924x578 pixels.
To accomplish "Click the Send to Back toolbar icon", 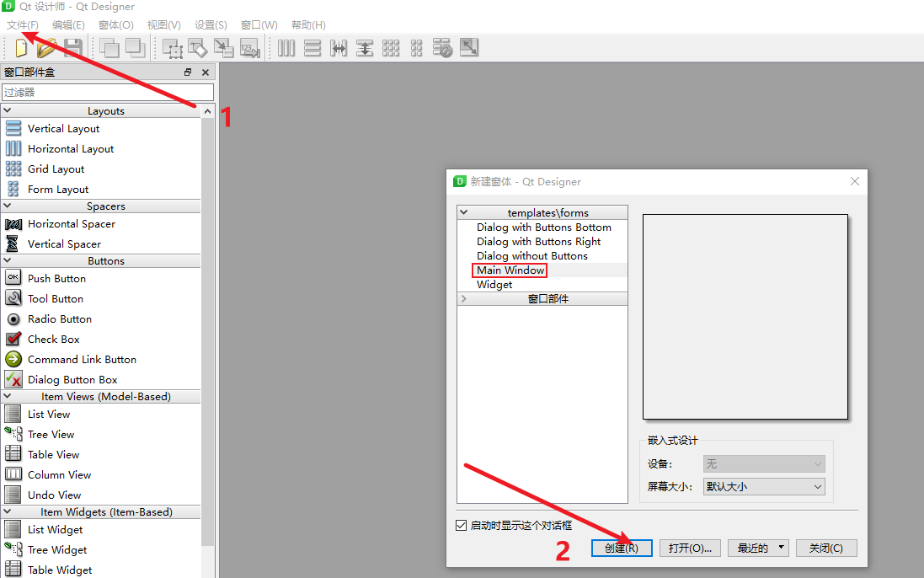I will click(x=109, y=48).
